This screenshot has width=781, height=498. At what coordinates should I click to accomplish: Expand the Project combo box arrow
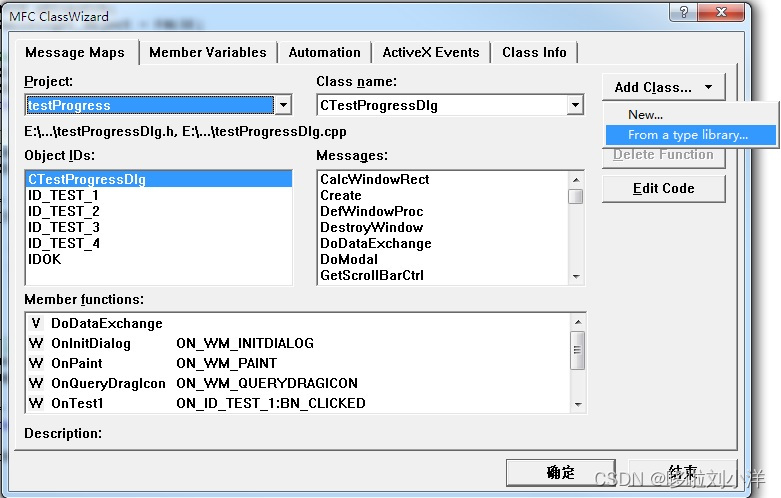[x=283, y=105]
